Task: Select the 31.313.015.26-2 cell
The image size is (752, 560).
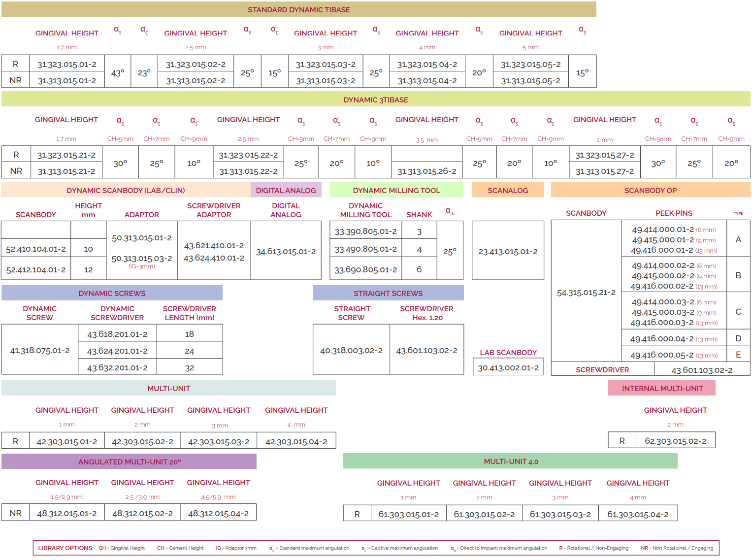Action: (426, 171)
